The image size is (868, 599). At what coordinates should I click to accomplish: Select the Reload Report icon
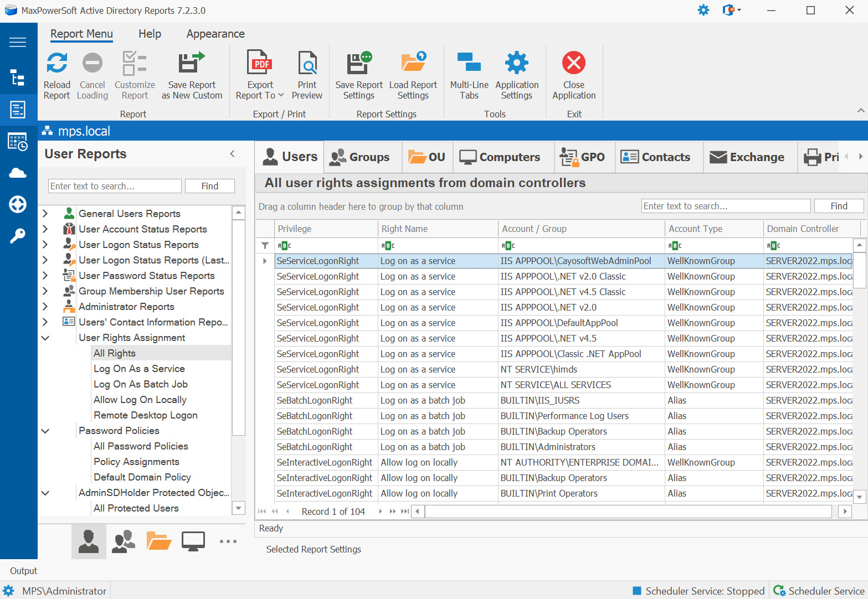(x=57, y=63)
